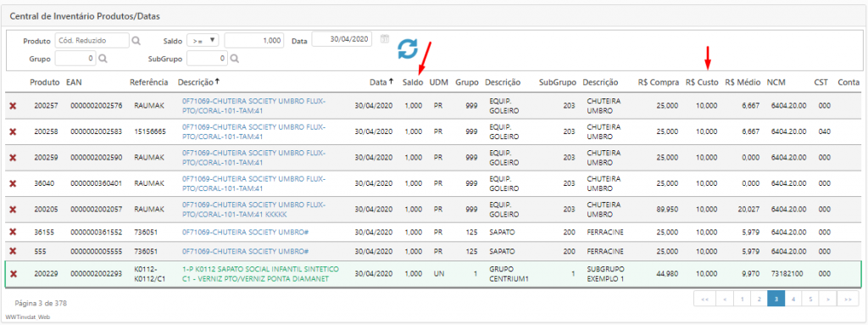Go to page 2
This screenshot has height=325, width=868.
759,299
